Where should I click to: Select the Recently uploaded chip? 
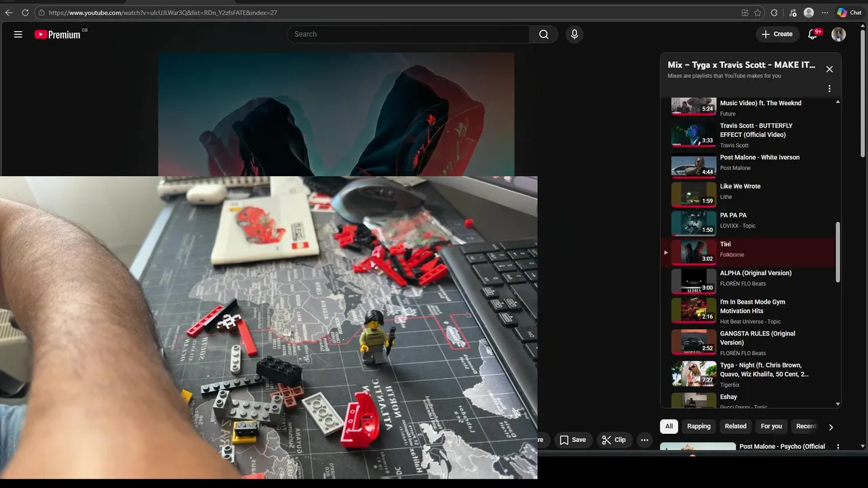point(806,426)
